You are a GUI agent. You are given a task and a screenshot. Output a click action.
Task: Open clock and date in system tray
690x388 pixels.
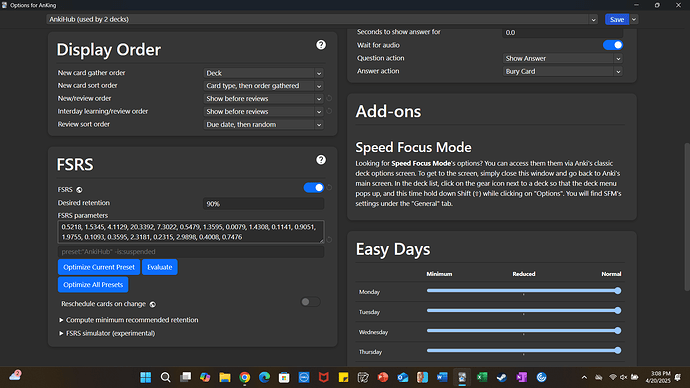coord(658,377)
